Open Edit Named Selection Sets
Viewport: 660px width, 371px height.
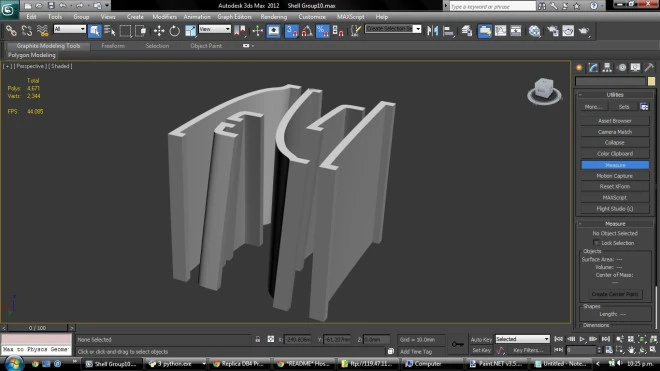(x=356, y=31)
